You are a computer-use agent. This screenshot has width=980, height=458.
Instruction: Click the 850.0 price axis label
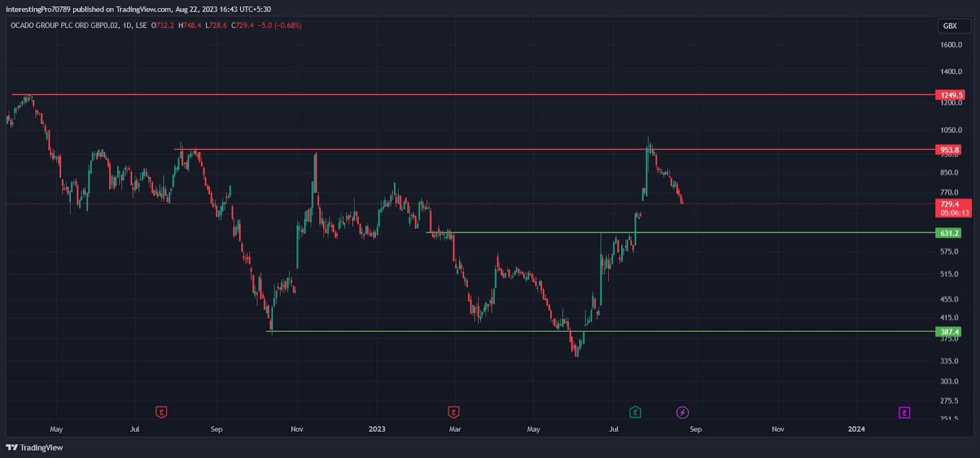point(949,173)
